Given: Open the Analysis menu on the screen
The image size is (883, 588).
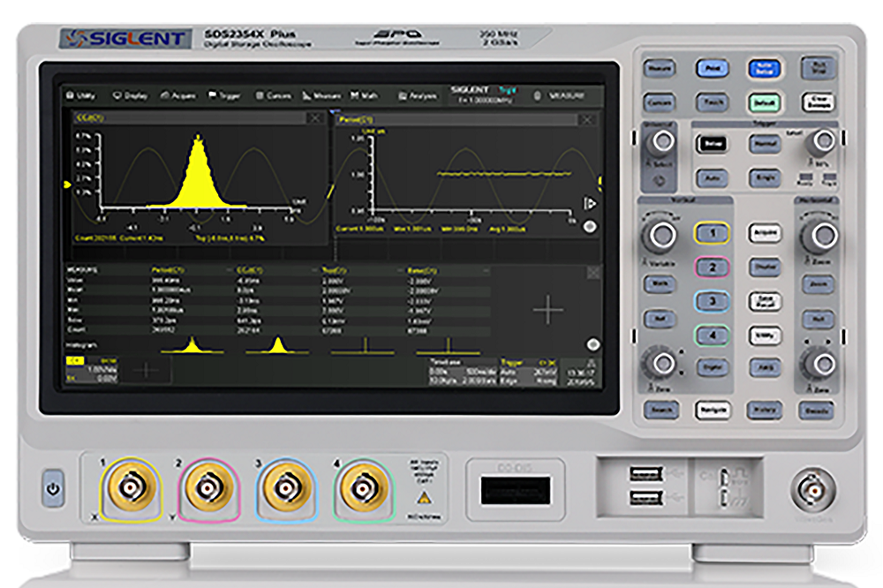Looking at the screenshot, I should point(418,96).
